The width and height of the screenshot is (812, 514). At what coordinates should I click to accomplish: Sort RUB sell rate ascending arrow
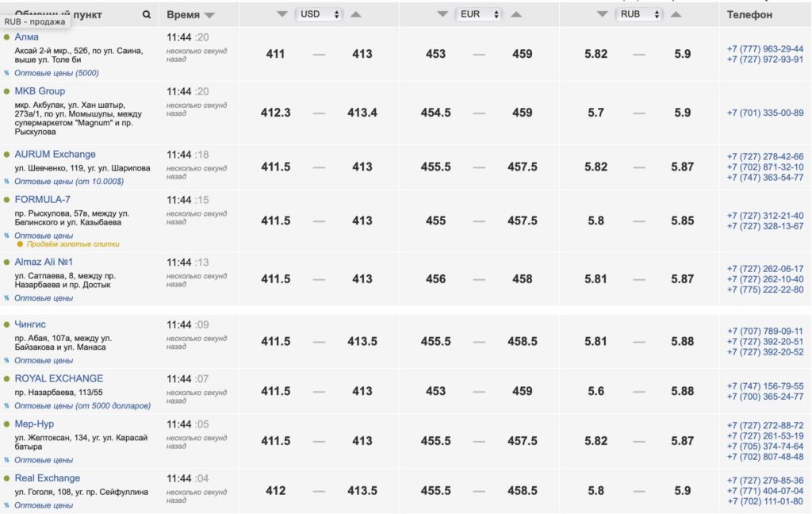pyautogui.click(x=676, y=14)
